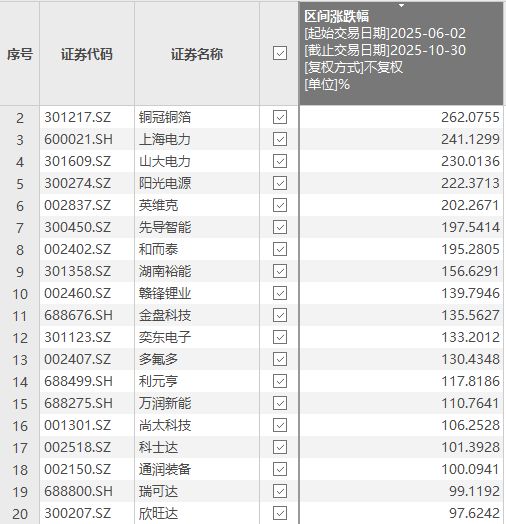Click the security name 铜冠铜箔
This screenshot has height=524, width=506.
pyautogui.click(x=165, y=117)
